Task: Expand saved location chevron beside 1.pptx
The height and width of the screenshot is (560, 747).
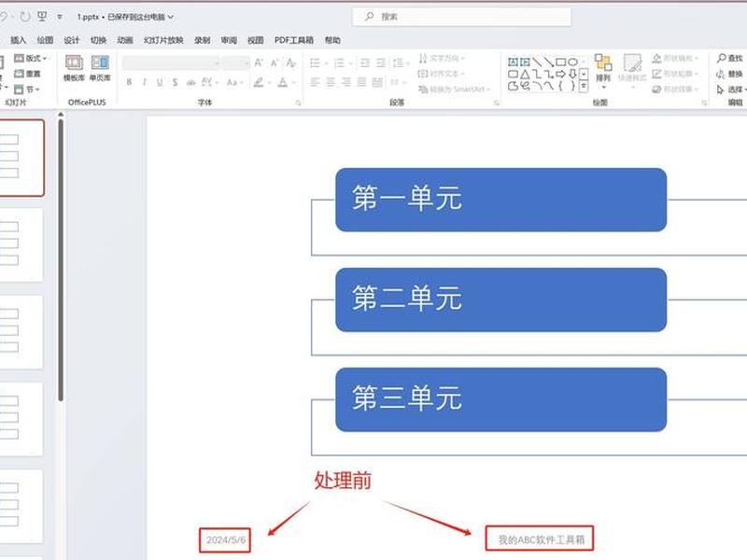Action: (x=171, y=17)
